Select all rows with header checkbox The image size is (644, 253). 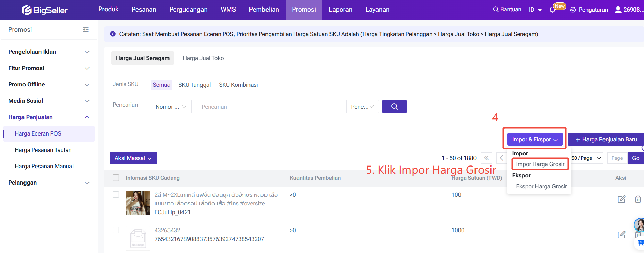point(116,178)
